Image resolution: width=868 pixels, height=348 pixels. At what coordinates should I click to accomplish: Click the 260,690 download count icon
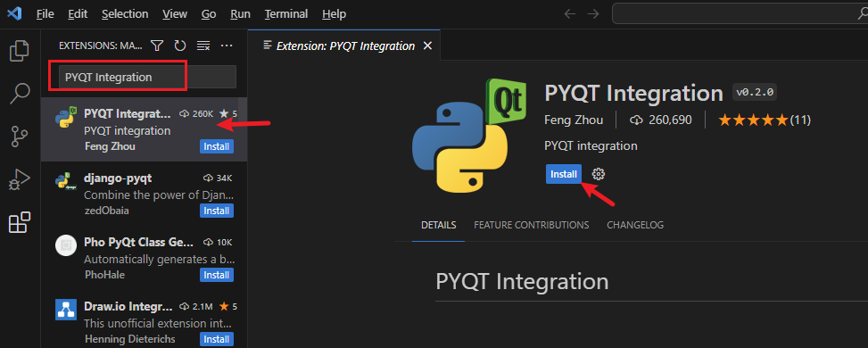click(636, 120)
